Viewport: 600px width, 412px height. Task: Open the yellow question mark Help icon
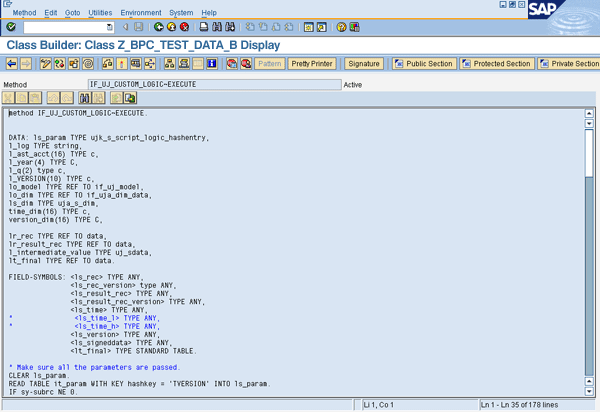tap(341, 27)
